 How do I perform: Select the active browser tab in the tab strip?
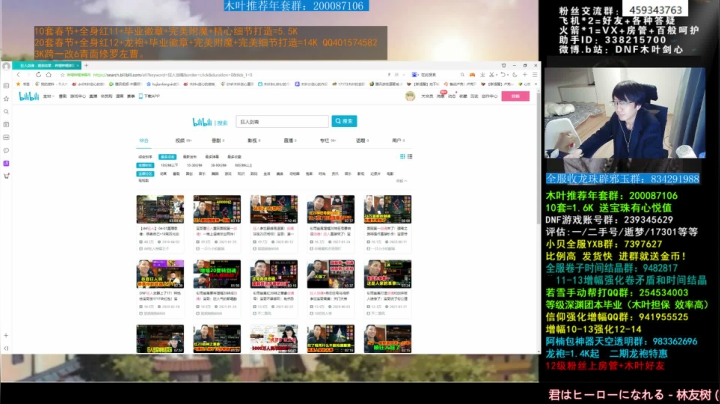coord(46,66)
